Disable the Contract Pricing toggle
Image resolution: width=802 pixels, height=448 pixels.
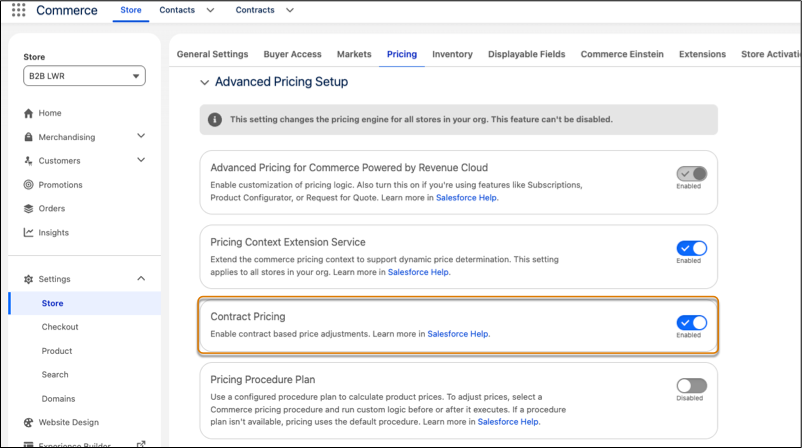(692, 323)
